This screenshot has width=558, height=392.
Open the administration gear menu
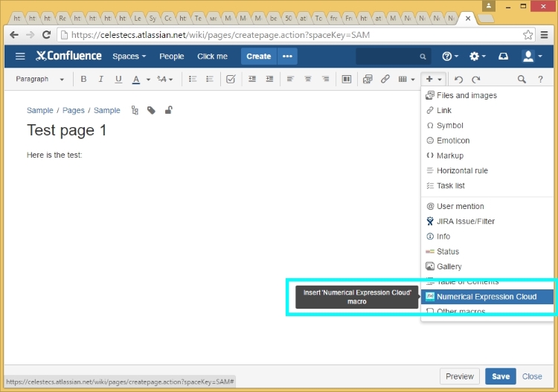[x=477, y=57]
